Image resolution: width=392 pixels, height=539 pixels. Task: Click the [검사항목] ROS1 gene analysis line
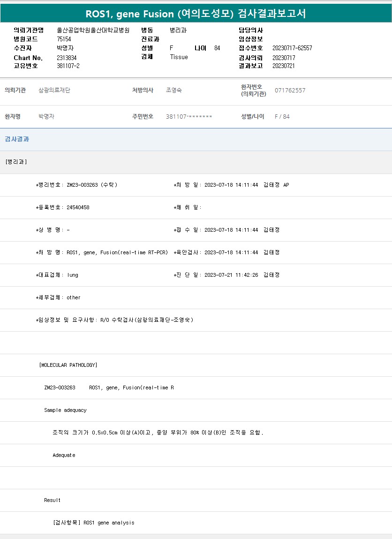[94, 523]
